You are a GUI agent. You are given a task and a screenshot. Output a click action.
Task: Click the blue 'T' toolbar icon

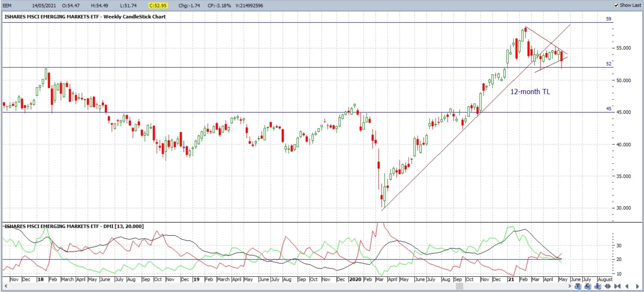pyautogui.click(x=578, y=286)
